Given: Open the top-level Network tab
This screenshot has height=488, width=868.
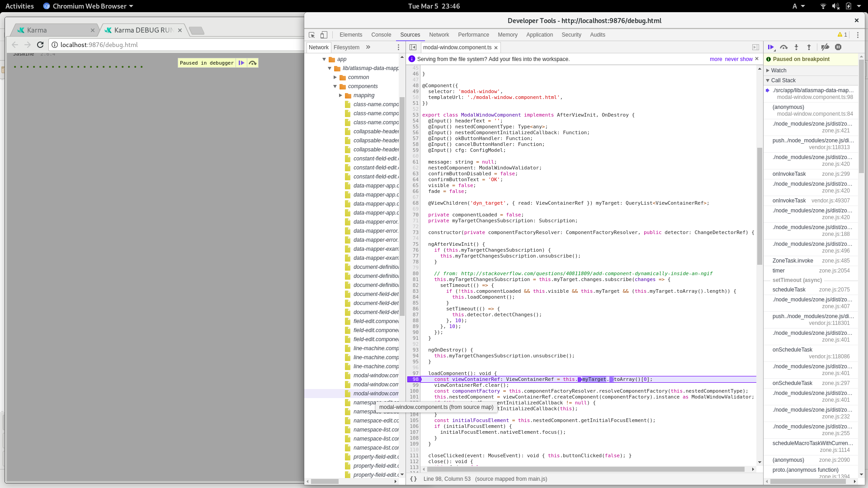Looking at the screenshot, I should [x=439, y=35].
